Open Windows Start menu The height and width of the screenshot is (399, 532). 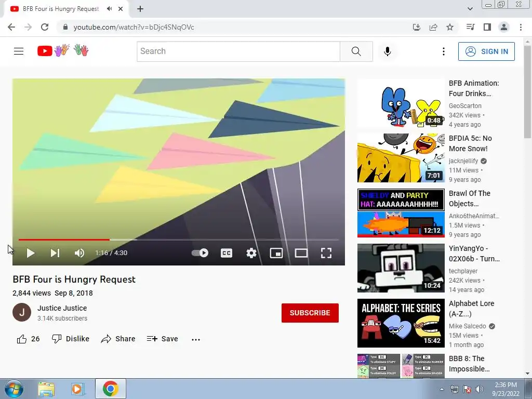pos(14,389)
